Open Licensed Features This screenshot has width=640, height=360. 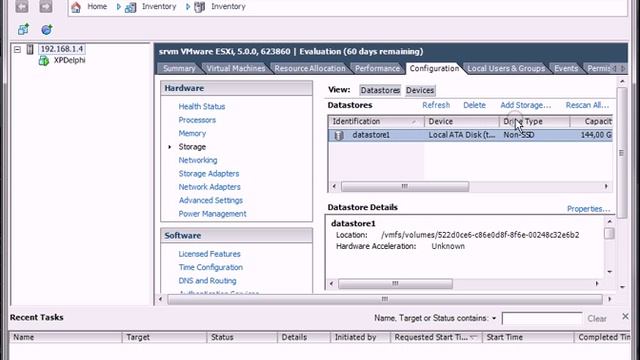[209, 254]
